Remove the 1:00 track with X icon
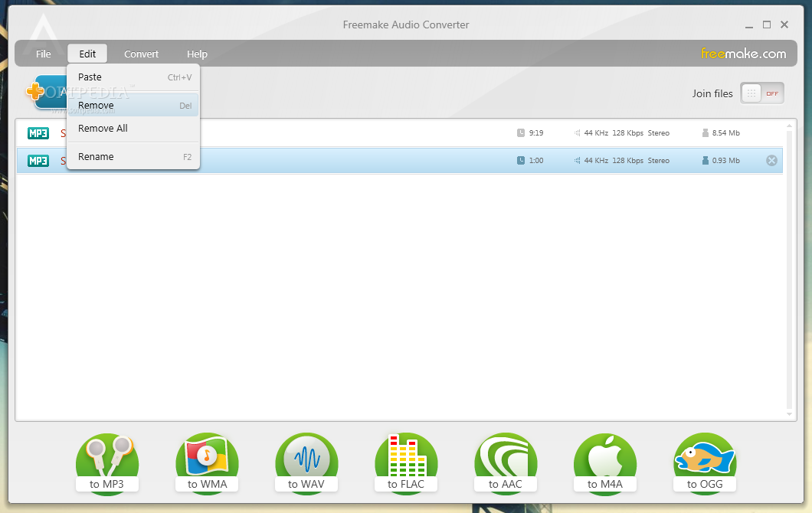812x513 pixels. tap(771, 161)
